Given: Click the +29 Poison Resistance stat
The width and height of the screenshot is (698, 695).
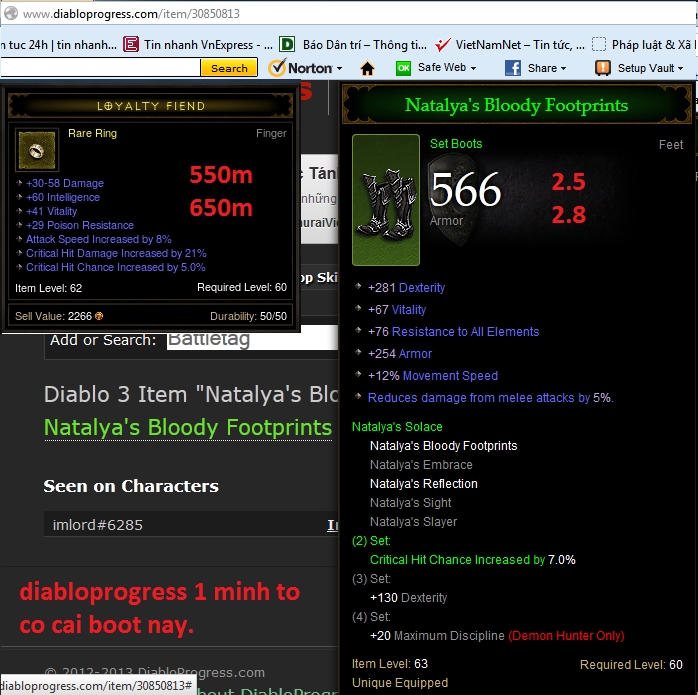Looking at the screenshot, I should click(x=80, y=225).
